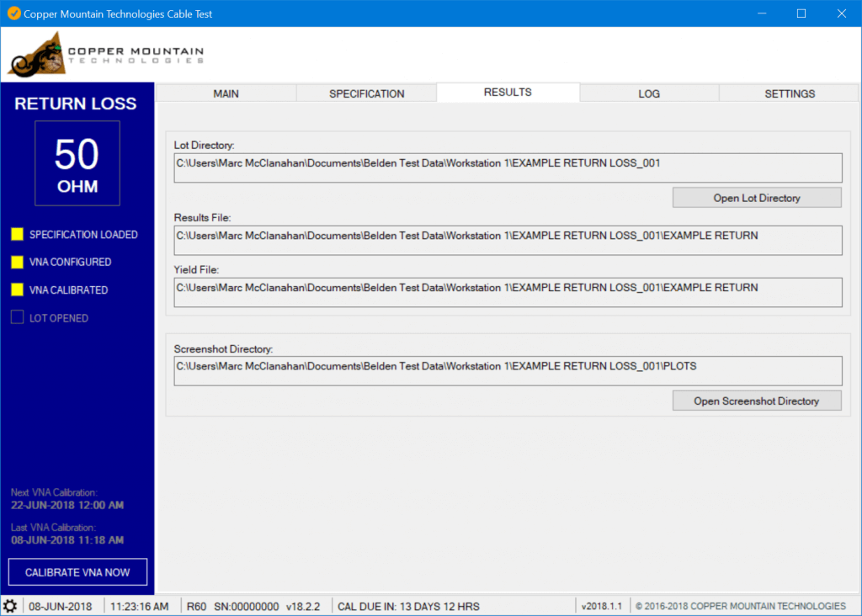Toggle the Lot Opened checkbox
The image size is (862, 616).
pyautogui.click(x=17, y=318)
